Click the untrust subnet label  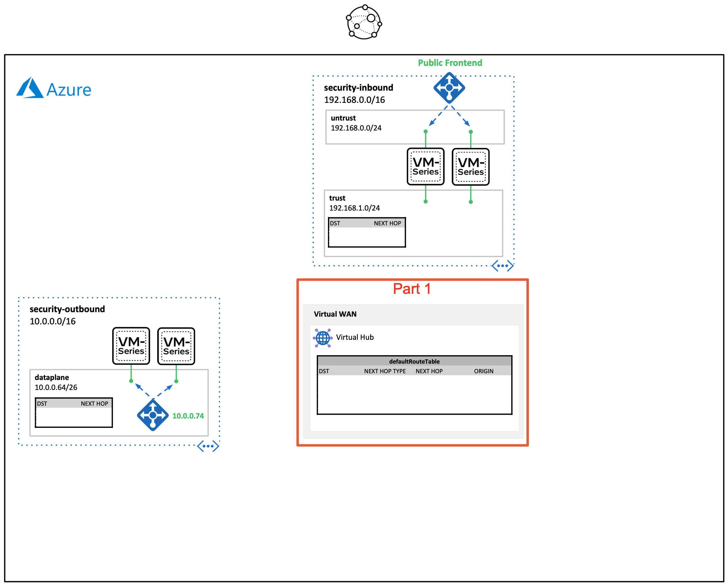pyautogui.click(x=343, y=118)
